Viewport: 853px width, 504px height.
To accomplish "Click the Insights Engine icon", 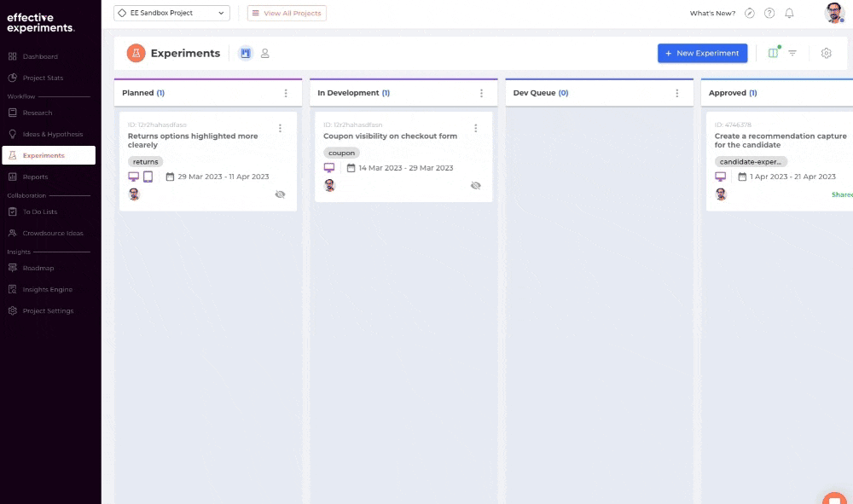I will (13, 289).
